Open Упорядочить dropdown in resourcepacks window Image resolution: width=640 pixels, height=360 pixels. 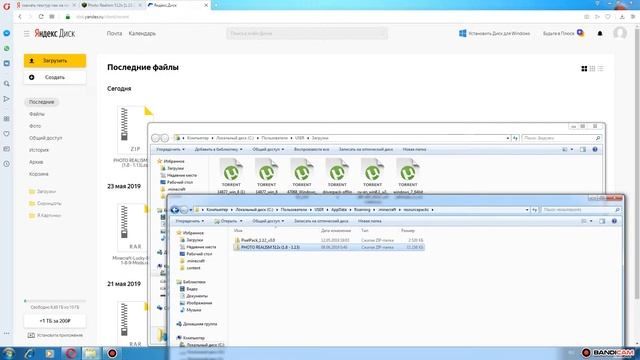[190, 221]
